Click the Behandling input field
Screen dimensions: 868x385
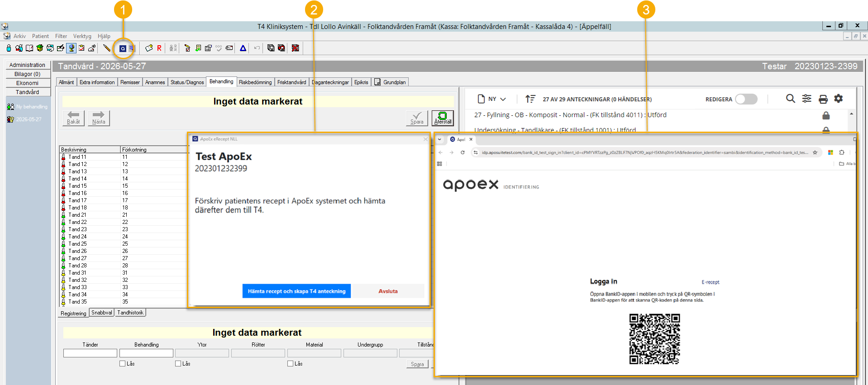pos(146,353)
